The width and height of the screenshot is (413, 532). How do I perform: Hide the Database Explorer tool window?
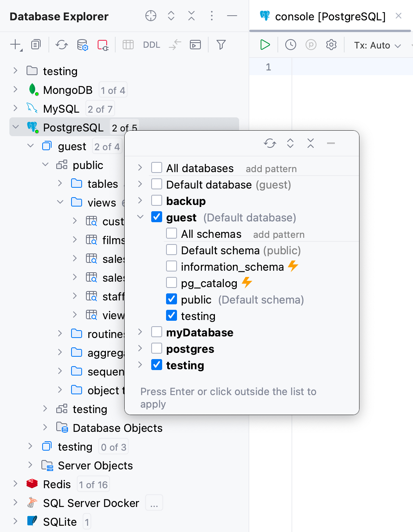(232, 16)
